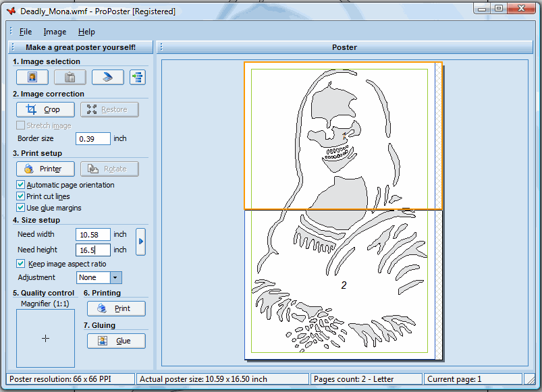This screenshot has width=542, height=392.
Task: Click the blue arrow button beside size fields
Action: [140, 242]
